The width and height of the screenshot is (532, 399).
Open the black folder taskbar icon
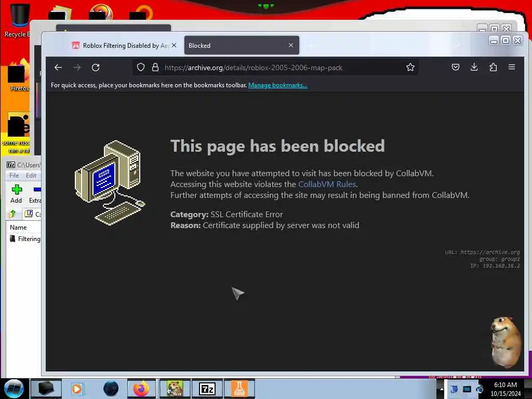(x=46, y=389)
